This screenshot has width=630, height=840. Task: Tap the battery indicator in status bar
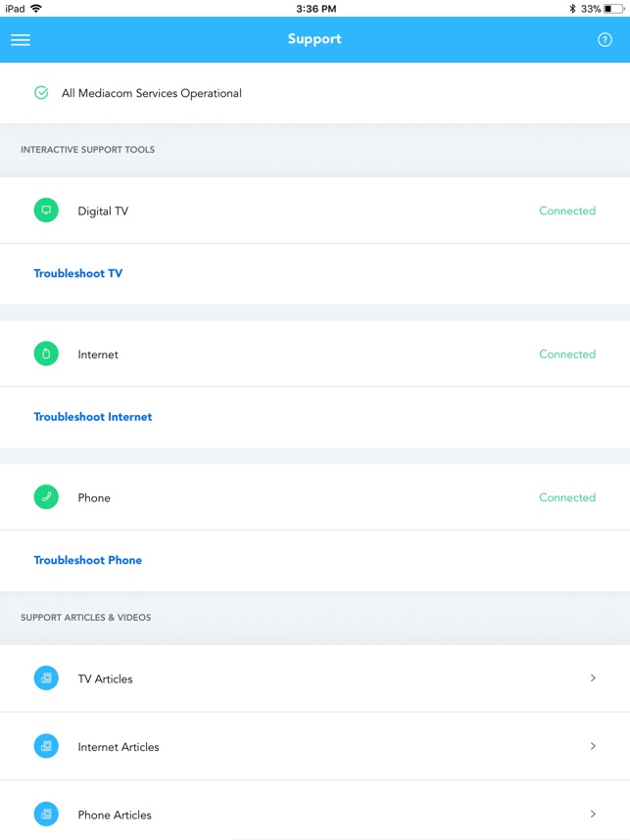pyautogui.click(x=613, y=9)
